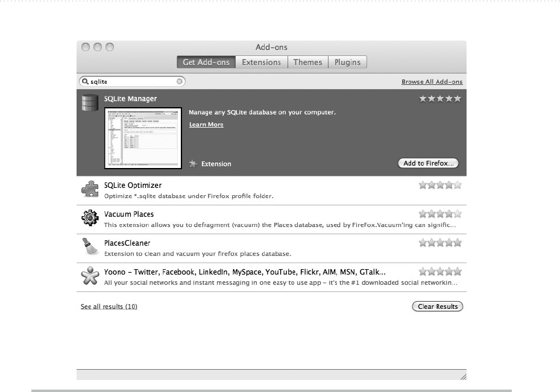Open See all results (10) link
The width and height of the screenshot is (560, 392).
click(x=109, y=306)
